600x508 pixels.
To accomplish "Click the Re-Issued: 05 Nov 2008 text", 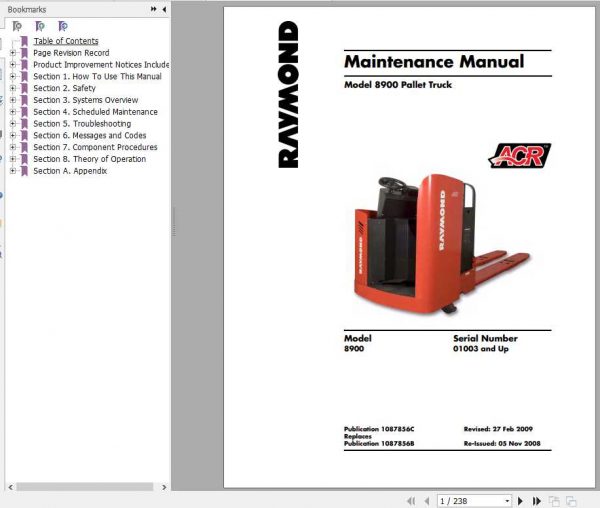I will click(502, 443).
